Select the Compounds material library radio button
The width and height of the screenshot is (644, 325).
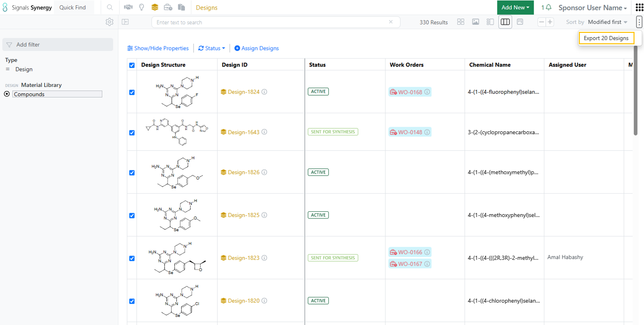7,94
